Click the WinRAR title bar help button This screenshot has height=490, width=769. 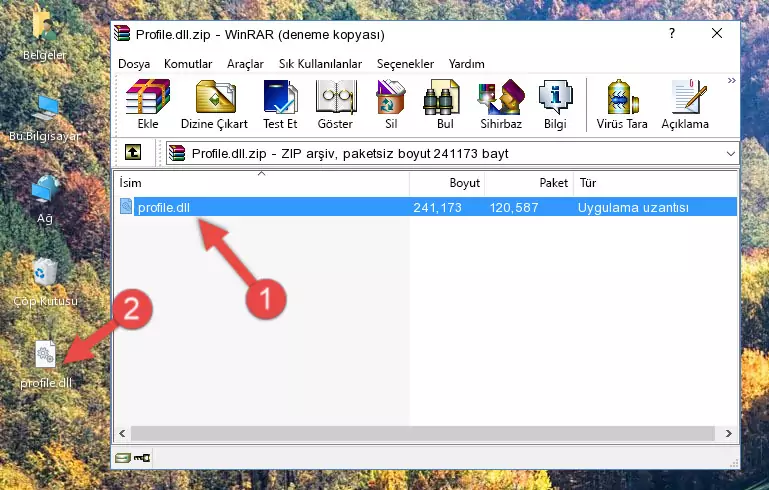[672, 33]
